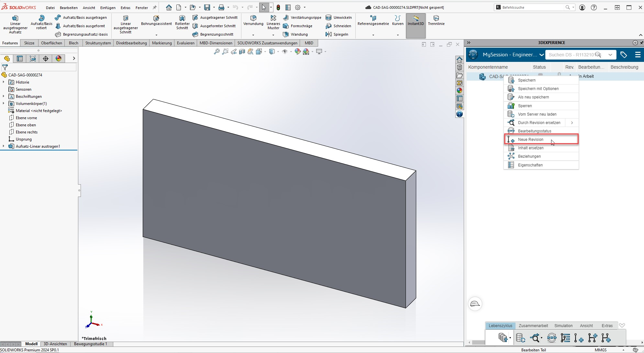Select the Verrundung fillet tool
Screen dimensions: 644x353
pos(253,18)
